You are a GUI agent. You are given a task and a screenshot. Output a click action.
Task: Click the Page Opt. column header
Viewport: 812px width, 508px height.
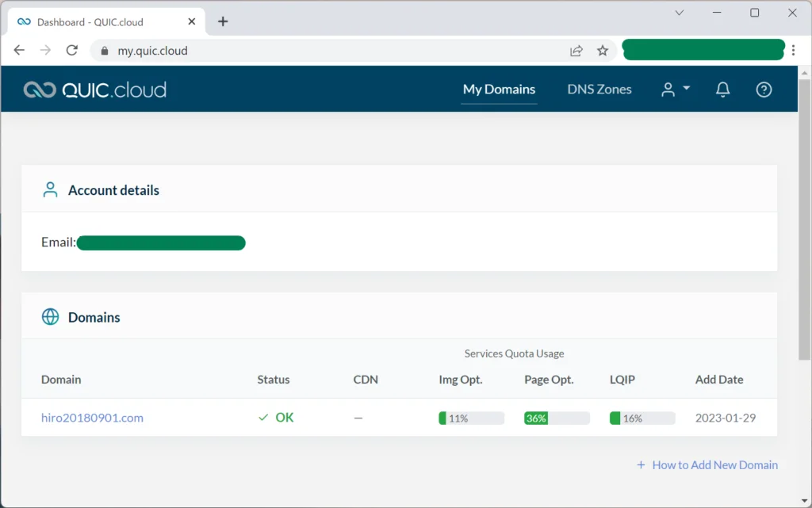click(549, 380)
